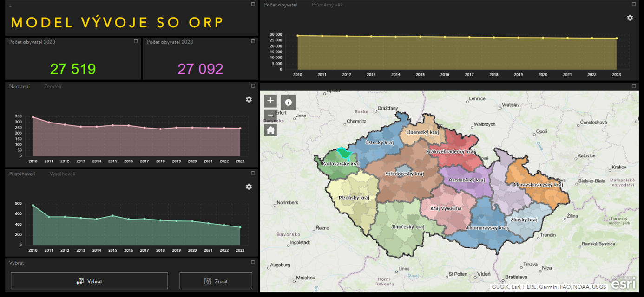The width and height of the screenshot is (644, 297).
Task: Expand the Narození chart panel
Action: point(253,86)
